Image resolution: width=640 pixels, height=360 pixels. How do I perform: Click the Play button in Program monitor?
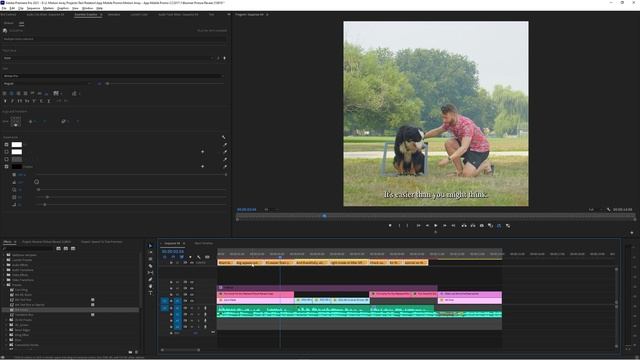(x=436, y=225)
